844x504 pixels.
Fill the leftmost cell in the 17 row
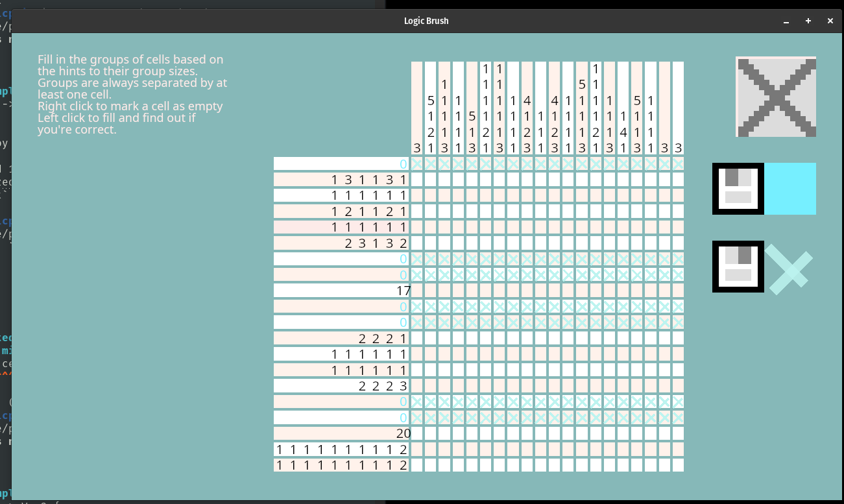pyautogui.click(x=417, y=291)
